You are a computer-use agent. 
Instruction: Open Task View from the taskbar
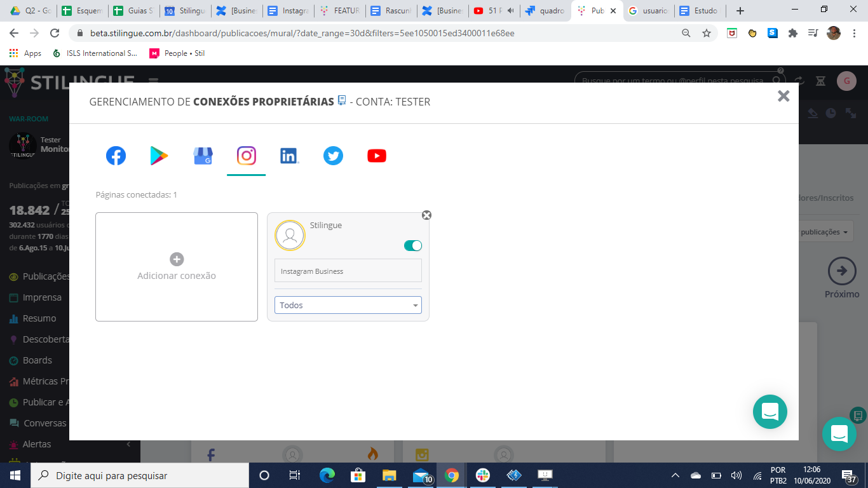click(295, 475)
